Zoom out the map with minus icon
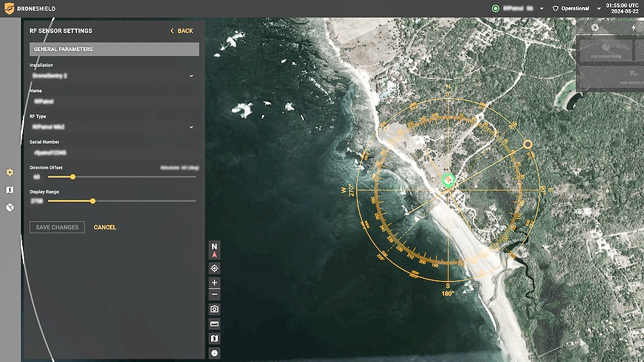644x362 pixels. click(214, 295)
